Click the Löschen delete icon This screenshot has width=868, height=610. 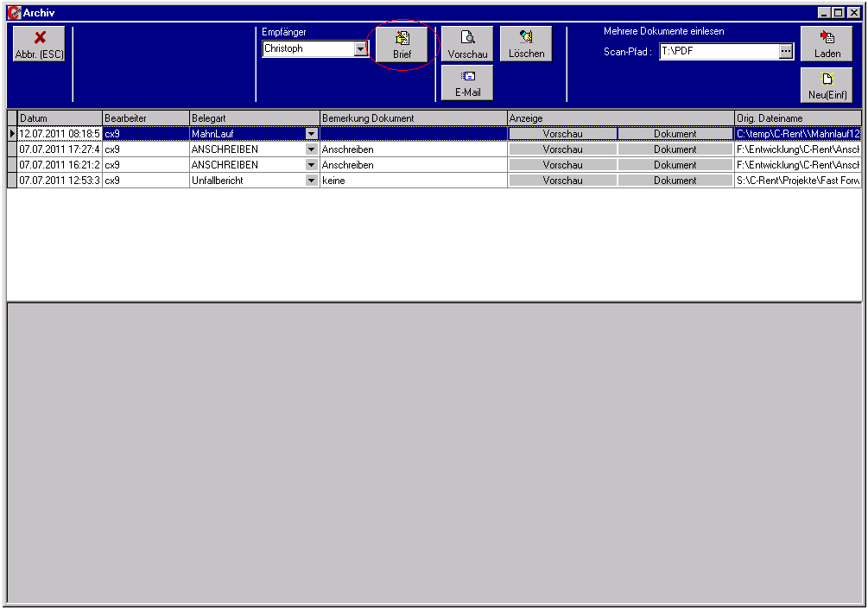point(527,41)
